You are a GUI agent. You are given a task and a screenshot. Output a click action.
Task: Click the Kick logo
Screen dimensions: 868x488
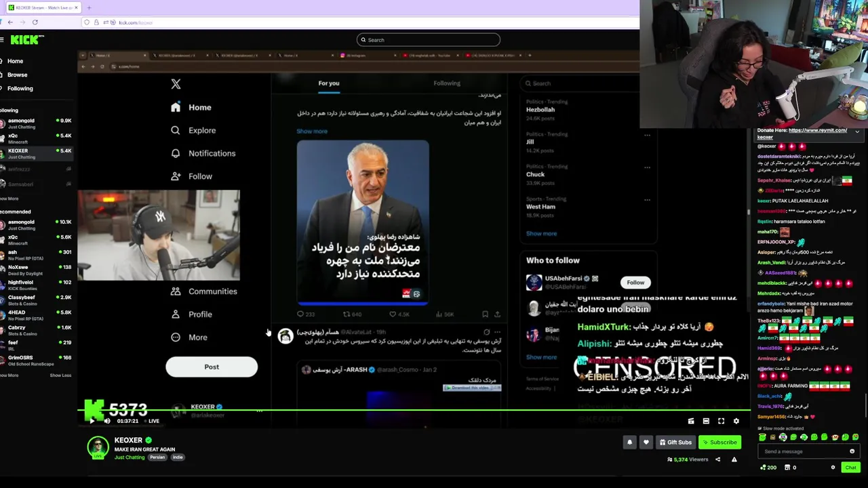click(27, 40)
